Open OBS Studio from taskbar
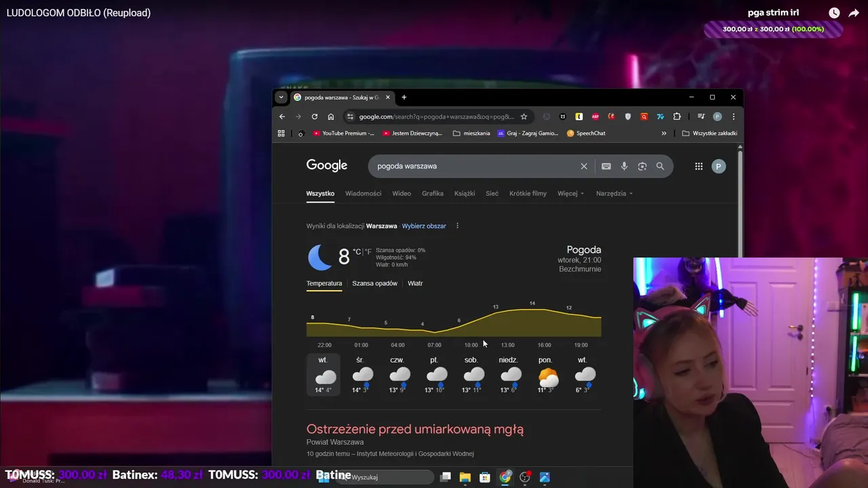This screenshot has height=488, width=868. 525,477
